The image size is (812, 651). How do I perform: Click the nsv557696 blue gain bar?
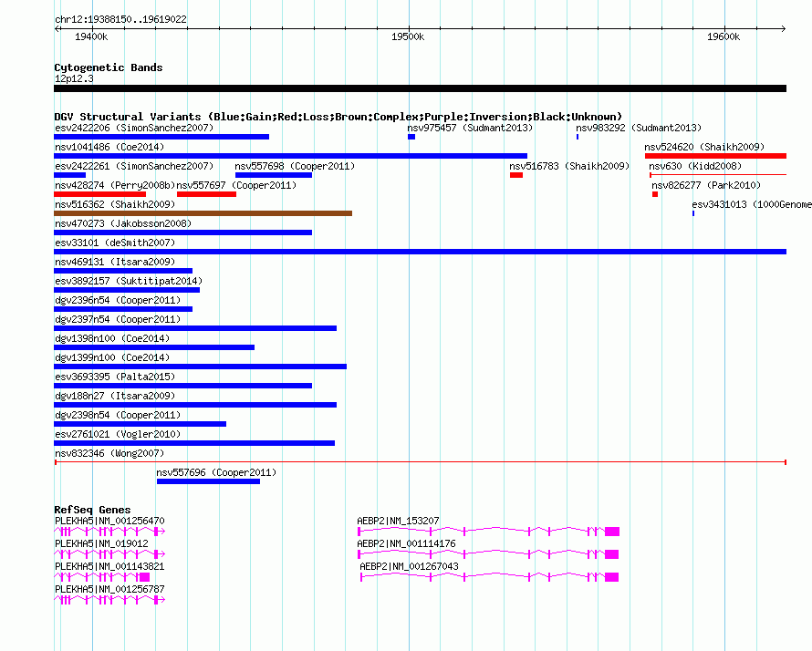[x=208, y=481]
